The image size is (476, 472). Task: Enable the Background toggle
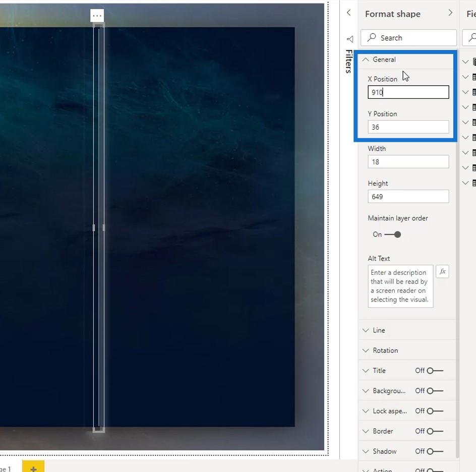click(435, 391)
